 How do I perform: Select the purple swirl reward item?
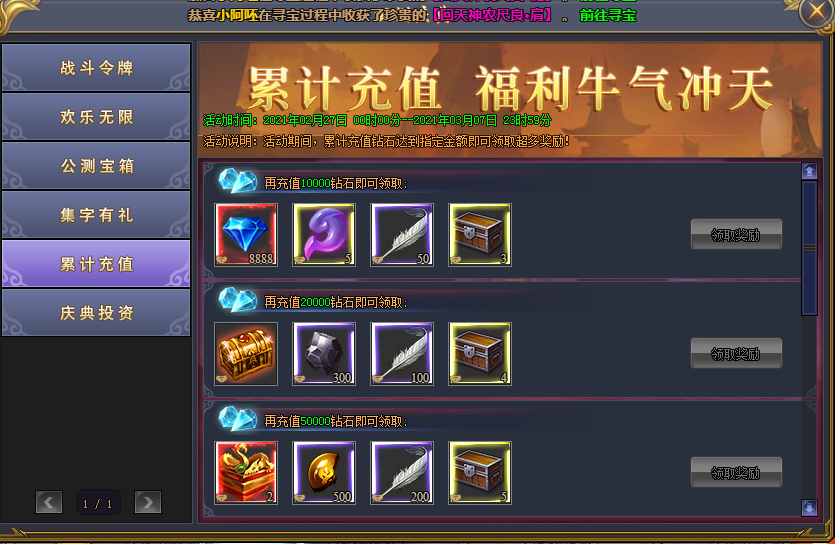point(324,235)
